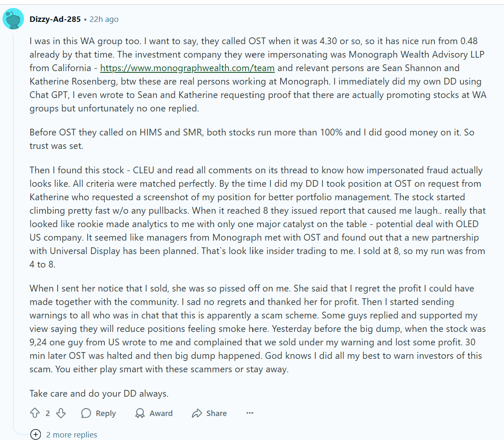Click the Reply button
The image size is (504, 440).
(x=105, y=413)
